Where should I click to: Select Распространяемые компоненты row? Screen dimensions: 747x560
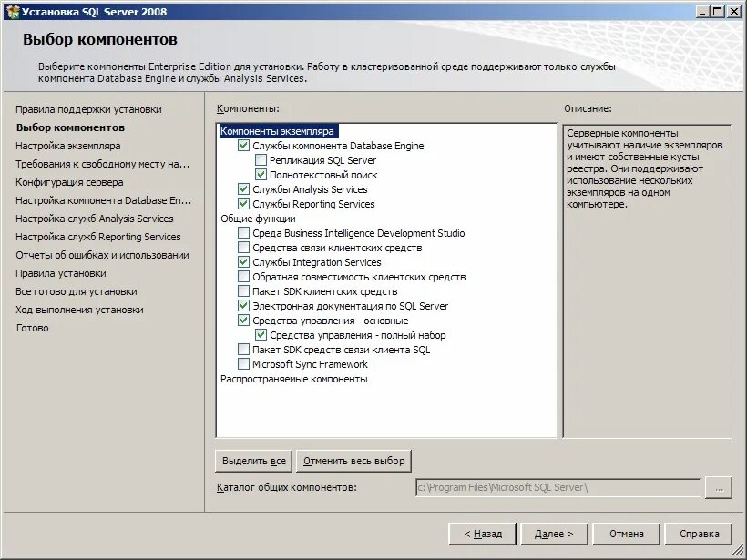click(x=293, y=379)
